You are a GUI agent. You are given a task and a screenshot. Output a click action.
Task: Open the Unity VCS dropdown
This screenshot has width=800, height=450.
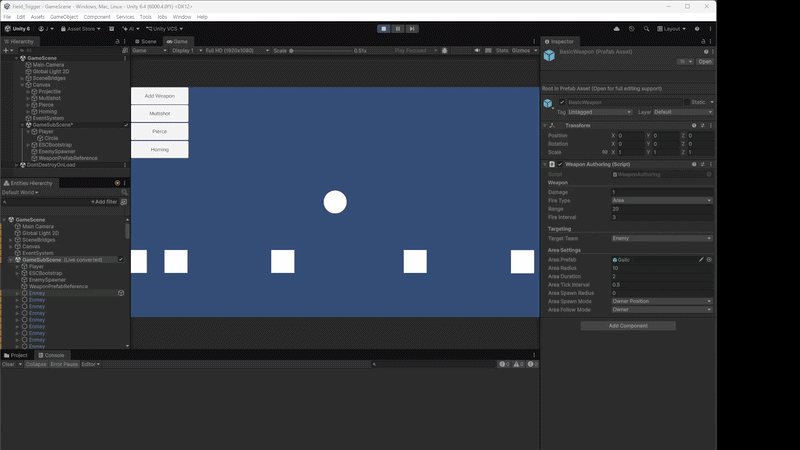pyautogui.click(x=164, y=29)
